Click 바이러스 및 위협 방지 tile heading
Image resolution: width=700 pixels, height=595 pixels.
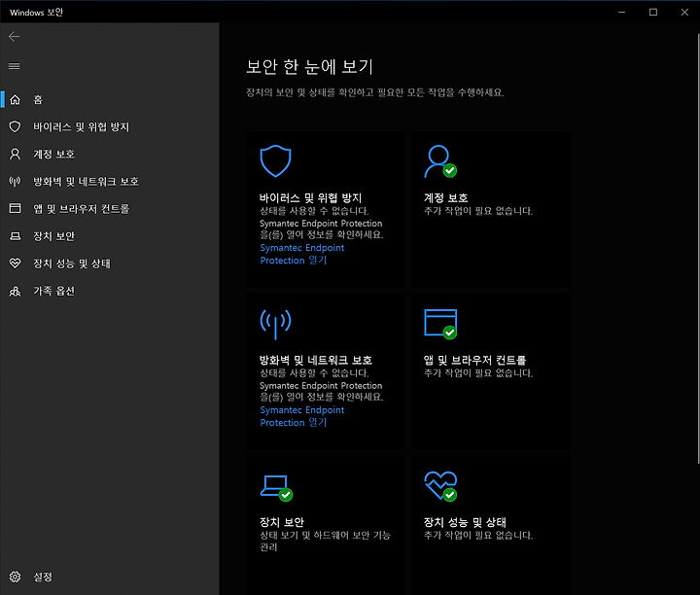(311, 197)
